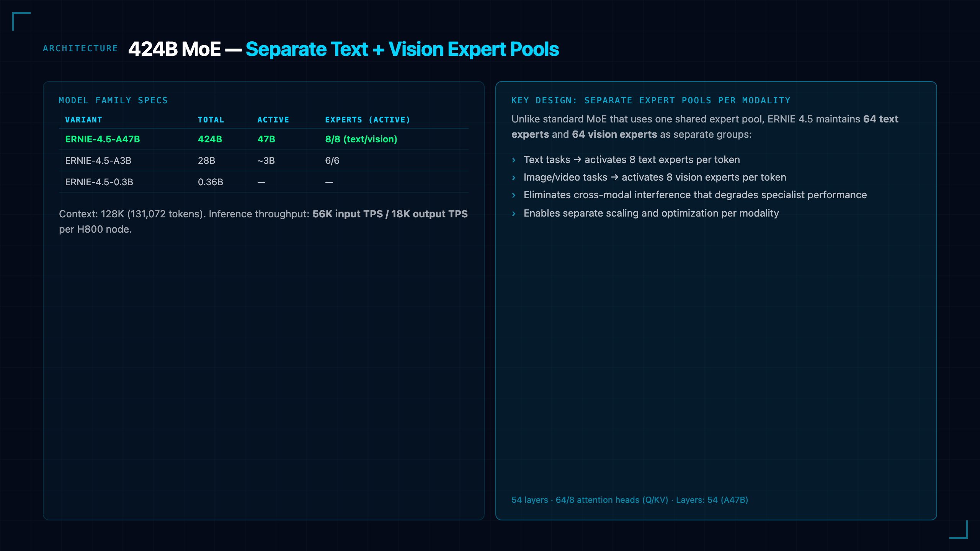
Task: Select the ERNIE-4.5-0.3B variant row
Action: 264,182
